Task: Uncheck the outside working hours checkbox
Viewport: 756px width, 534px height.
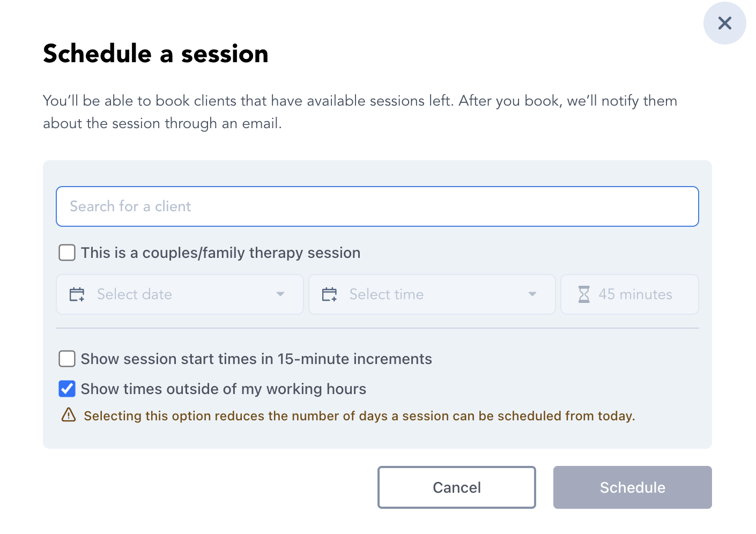Action: (x=67, y=389)
